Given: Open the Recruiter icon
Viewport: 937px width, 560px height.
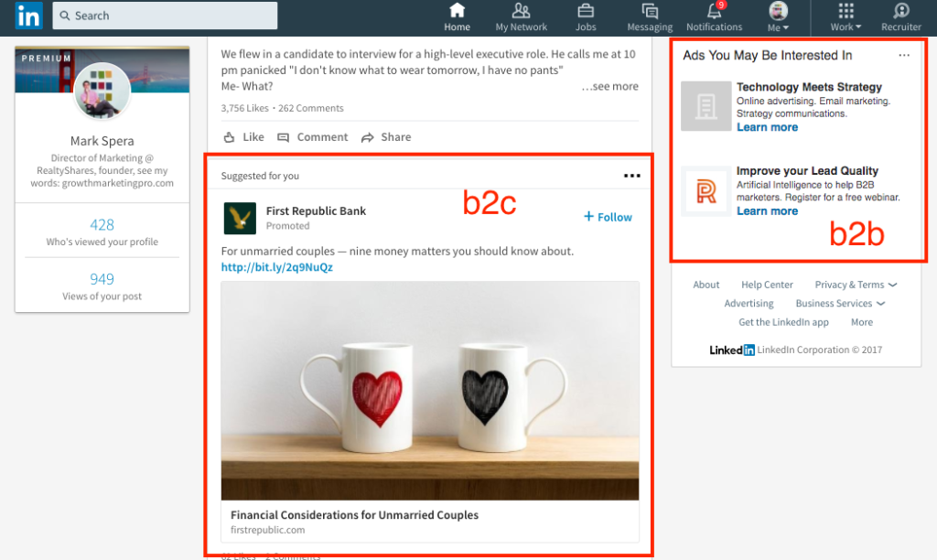Looking at the screenshot, I should click(x=900, y=10).
